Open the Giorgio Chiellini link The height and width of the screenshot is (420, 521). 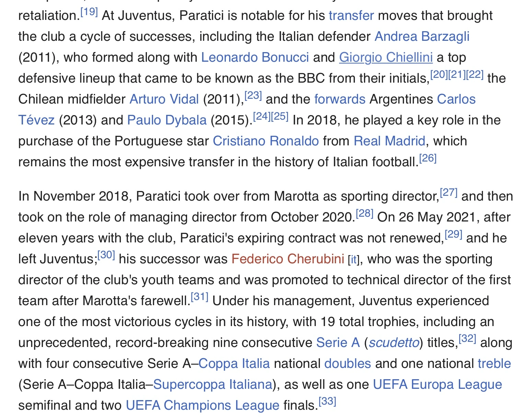[x=386, y=58]
